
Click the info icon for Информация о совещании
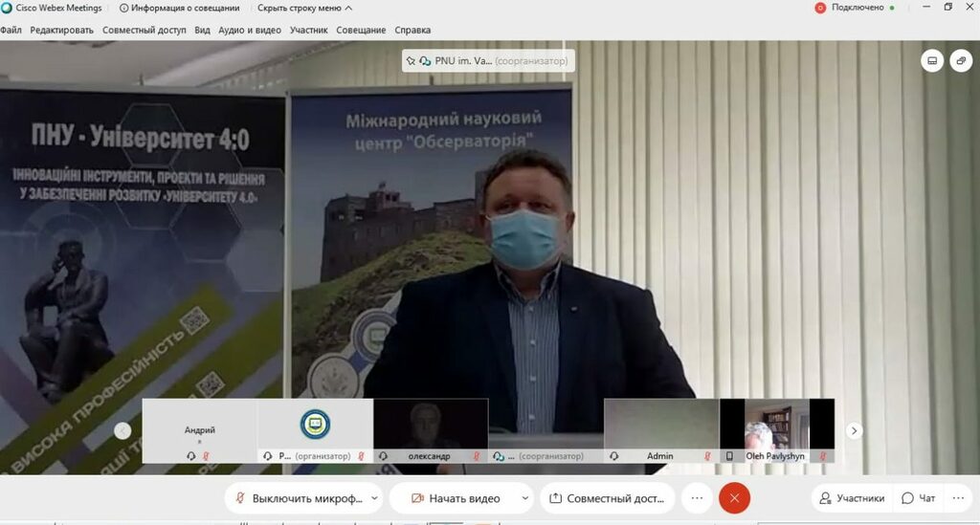click(125, 8)
